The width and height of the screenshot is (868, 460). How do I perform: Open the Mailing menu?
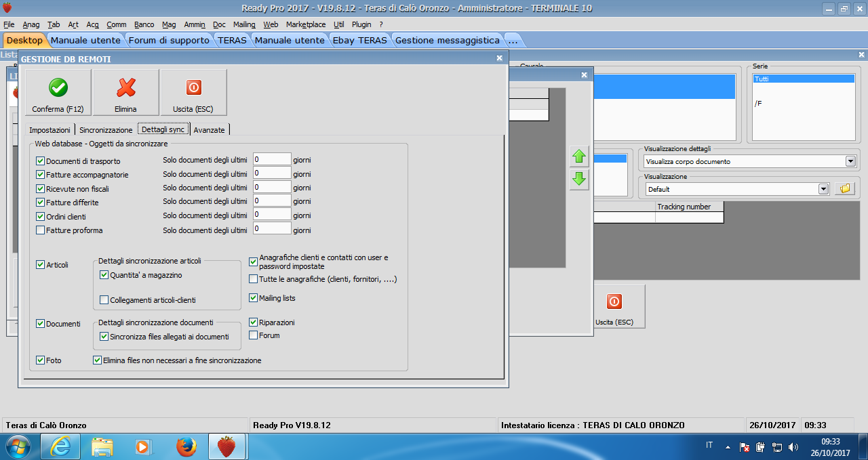244,24
